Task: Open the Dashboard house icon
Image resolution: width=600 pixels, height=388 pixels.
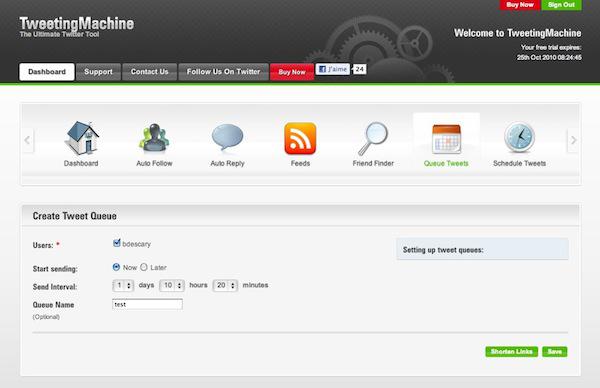Action: click(x=82, y=138)
